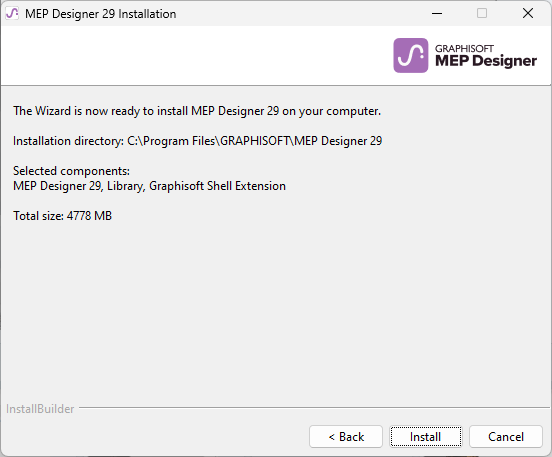Screen dimensions: 552x457
Task: Click the selected components list line
Action: point(149,186)
